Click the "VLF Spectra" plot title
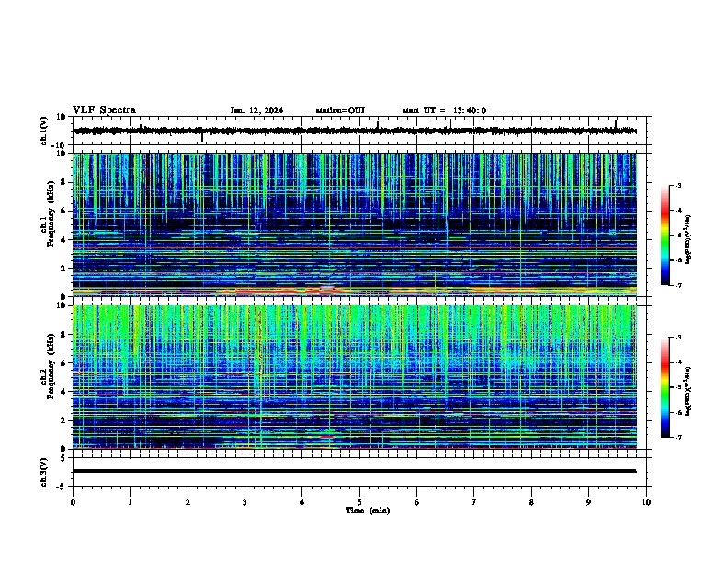This screenshot has height=563, width=728. tap(104, 110)
